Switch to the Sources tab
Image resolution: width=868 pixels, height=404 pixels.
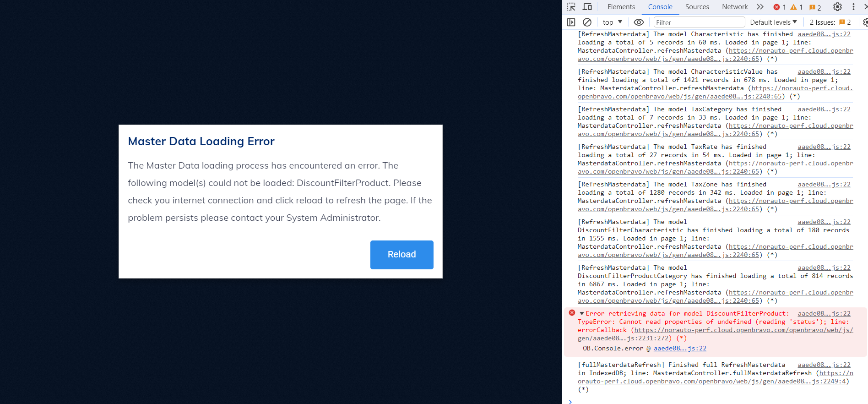tap(697, 7)
